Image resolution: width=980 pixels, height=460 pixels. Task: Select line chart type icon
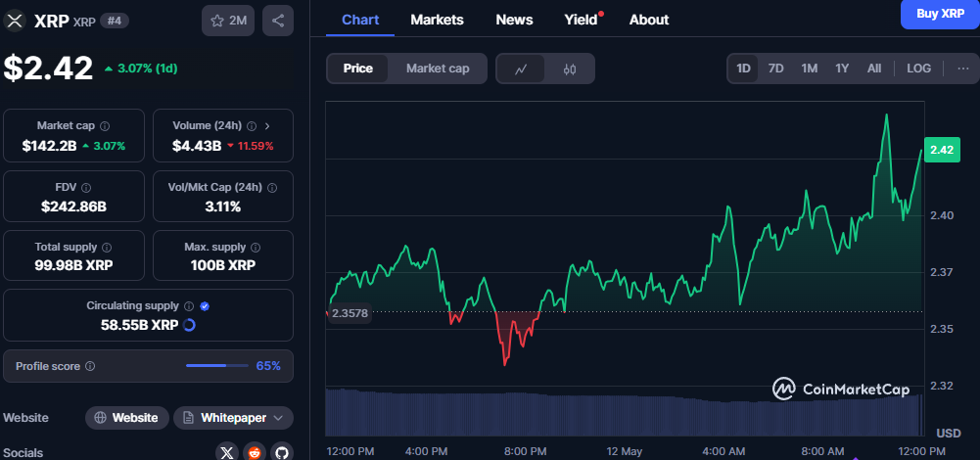point(521,69)
